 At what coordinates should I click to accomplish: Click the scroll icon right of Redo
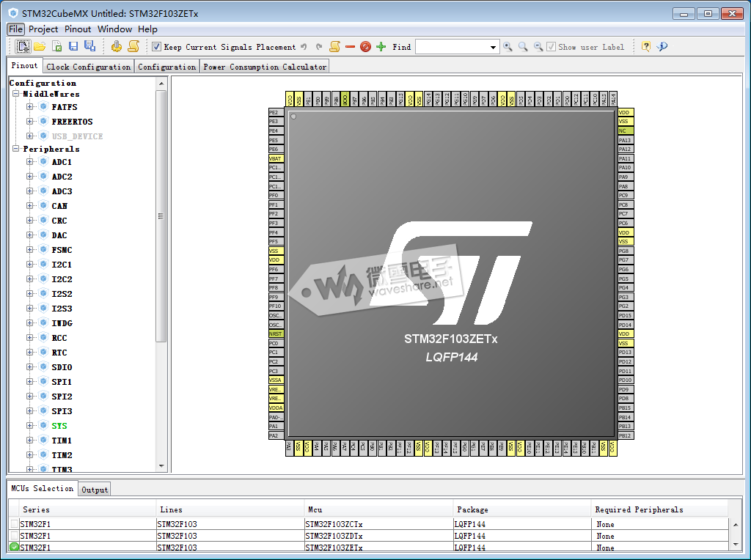[334, 46]
